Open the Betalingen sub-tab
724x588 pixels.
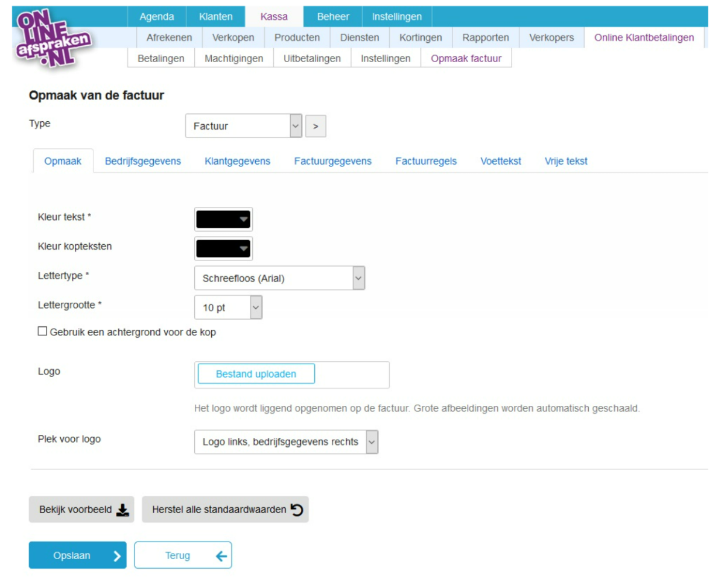[x=161, y=58]
